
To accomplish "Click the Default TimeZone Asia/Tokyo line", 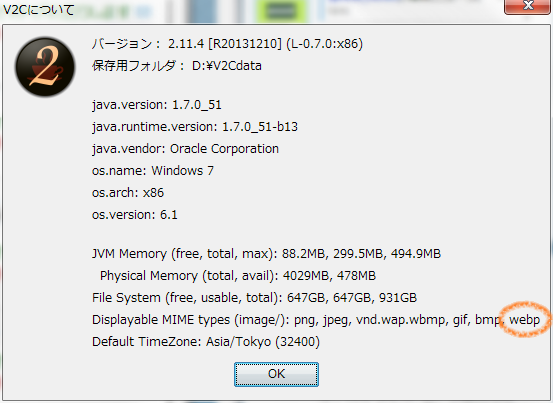I will click(x=206, y=342).
